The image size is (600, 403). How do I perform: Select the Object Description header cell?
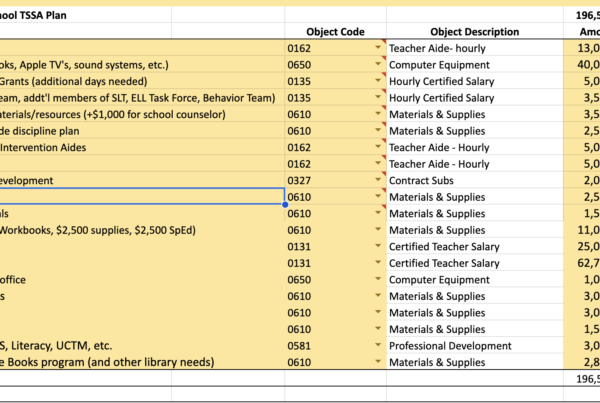point(474,31)
